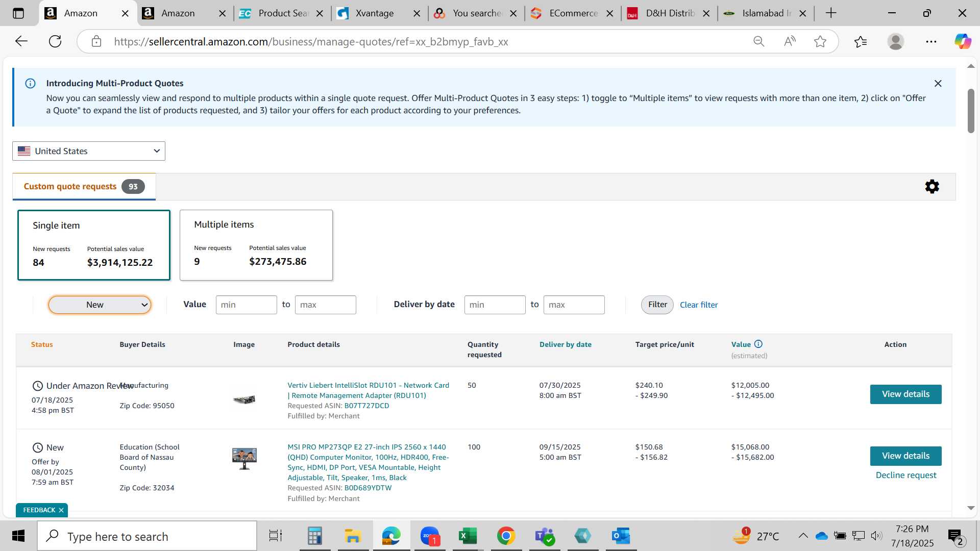Click Deliver by date min field
Screen dimensions: 980x551
coord(495,305)
